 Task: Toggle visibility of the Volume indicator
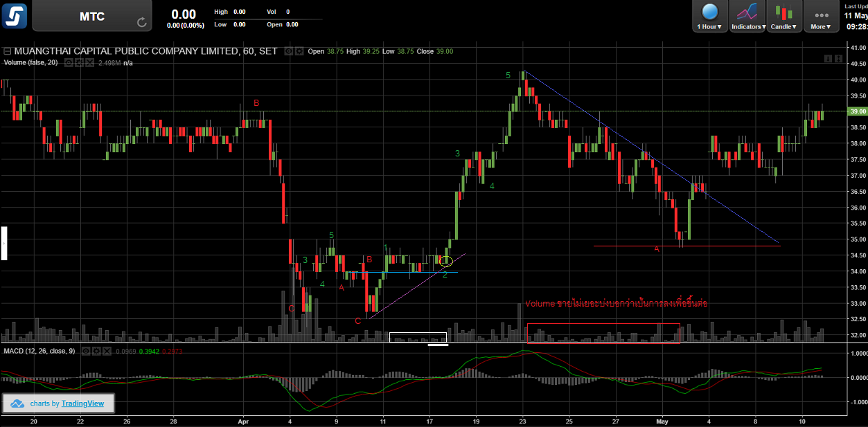coord(69,62)
